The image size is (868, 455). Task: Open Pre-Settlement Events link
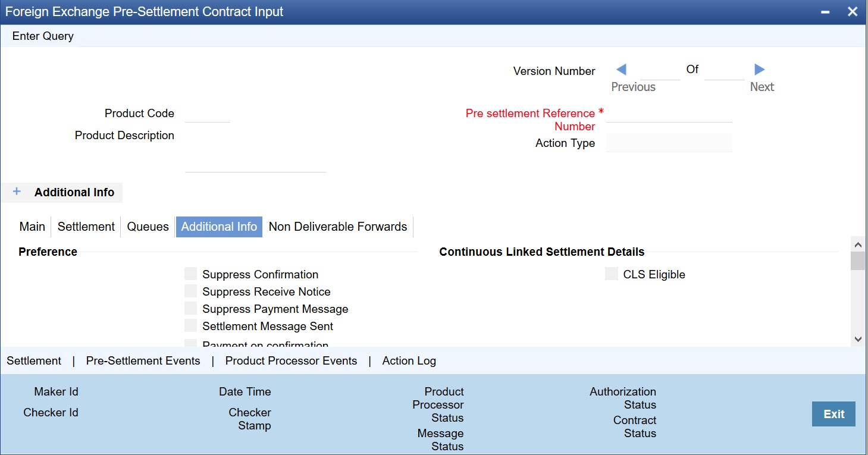[143, 360]
